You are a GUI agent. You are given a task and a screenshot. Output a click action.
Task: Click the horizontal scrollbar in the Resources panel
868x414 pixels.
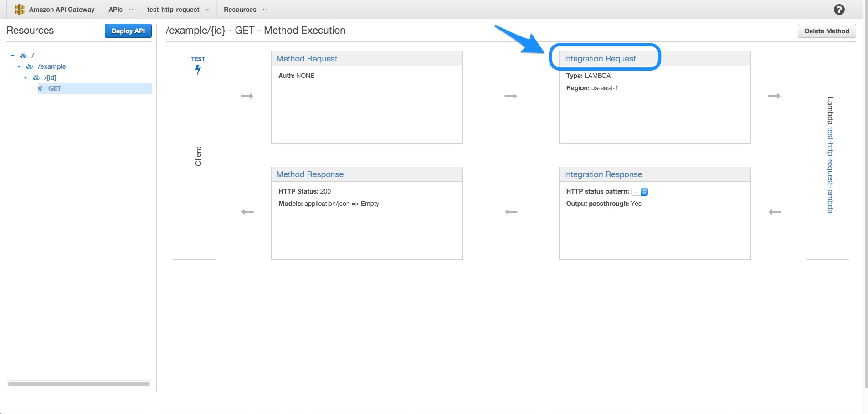[77, 383]
